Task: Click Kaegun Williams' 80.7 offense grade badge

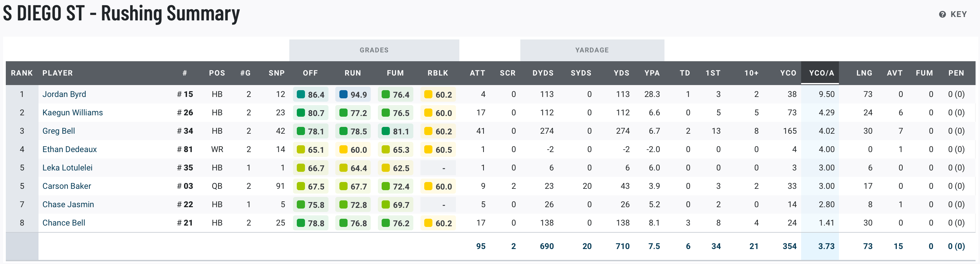Action: (x=310, y=113)
